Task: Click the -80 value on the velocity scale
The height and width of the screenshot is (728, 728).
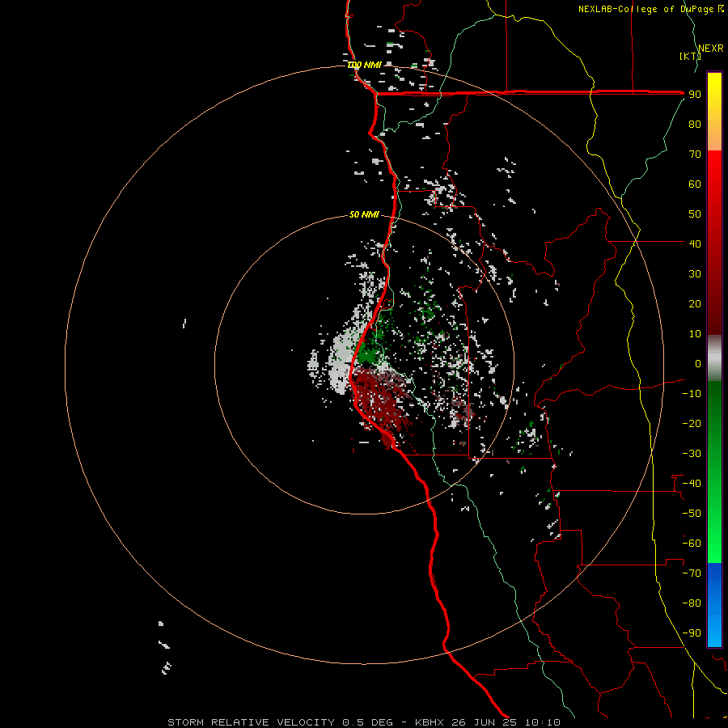Action: 692,603
